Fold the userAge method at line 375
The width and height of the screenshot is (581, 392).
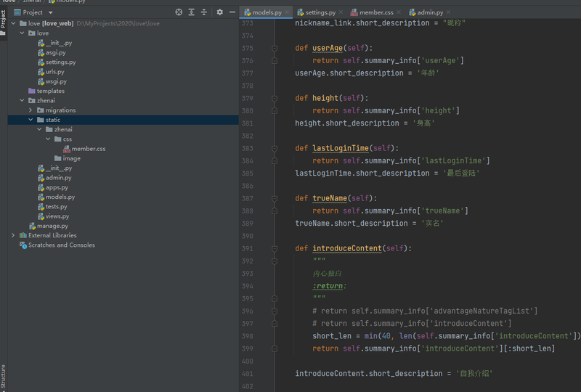click(x=275, y=48)
